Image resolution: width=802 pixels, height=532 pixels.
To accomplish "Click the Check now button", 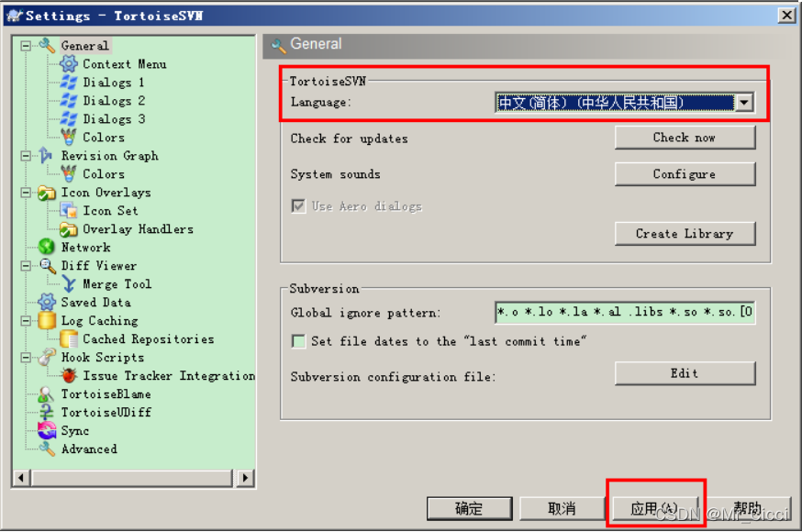I will point(685,138).
